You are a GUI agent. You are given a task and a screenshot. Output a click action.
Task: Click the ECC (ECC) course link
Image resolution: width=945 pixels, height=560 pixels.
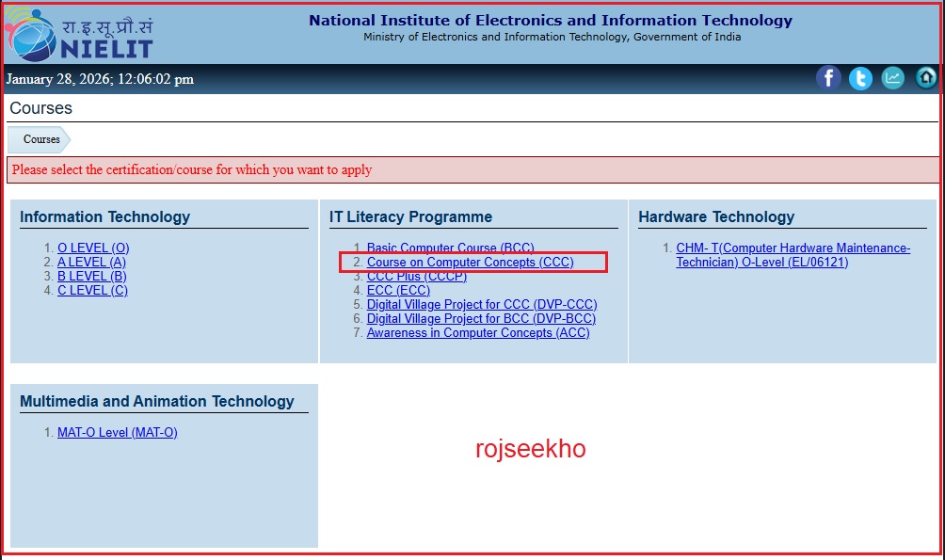(x=398, y=291)
